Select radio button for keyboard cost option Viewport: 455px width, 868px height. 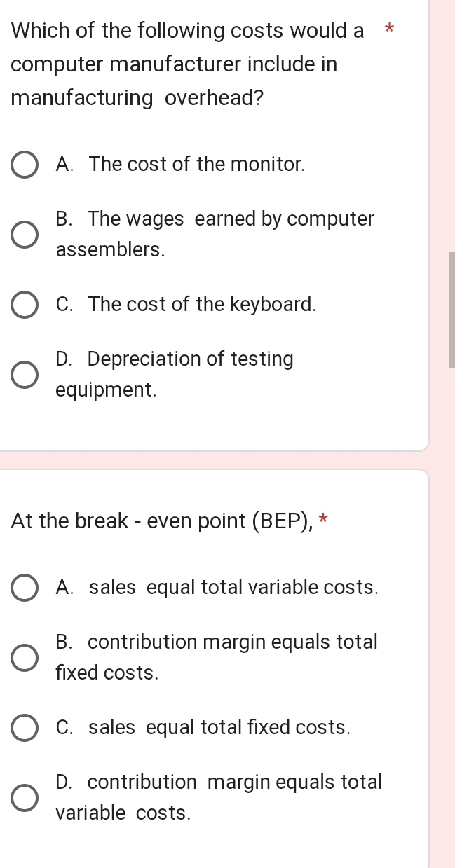pyautogui.click(x=25, y=305)
